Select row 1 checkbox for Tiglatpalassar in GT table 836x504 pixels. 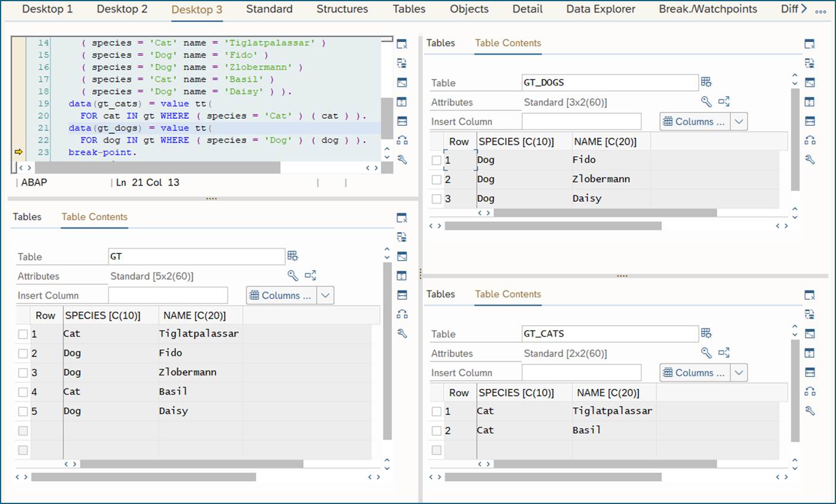pyautogui.click(x=23, y=334)
